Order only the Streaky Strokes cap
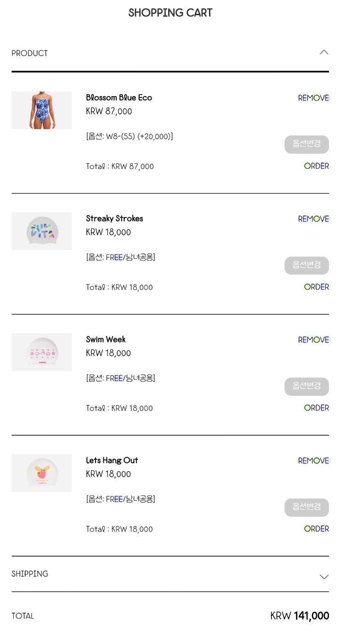340x644 pixels. tap(317, 287)
